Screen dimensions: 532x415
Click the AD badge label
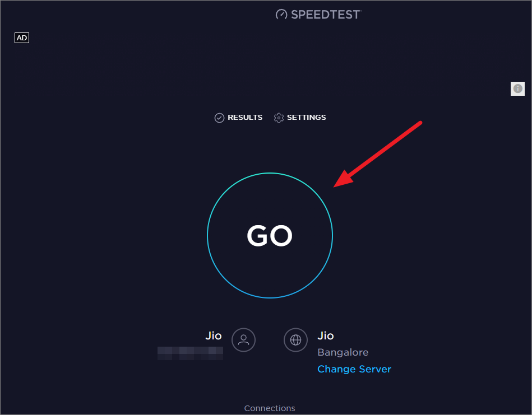(22, 38)
